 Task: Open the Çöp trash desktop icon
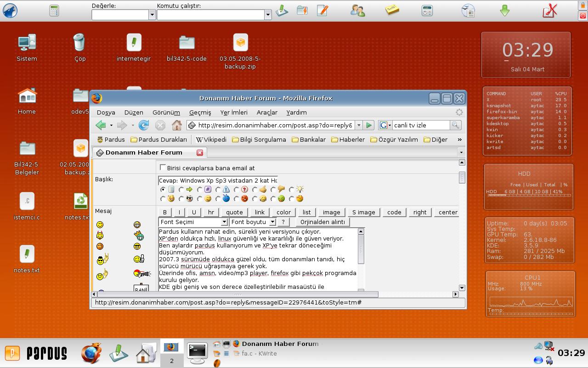tap(79, 42)
